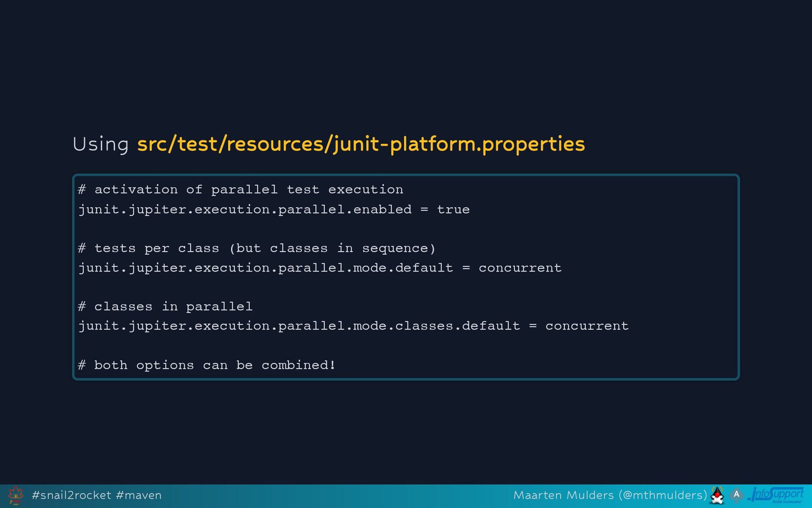Click the 'true' value in the code

[453, 209]
